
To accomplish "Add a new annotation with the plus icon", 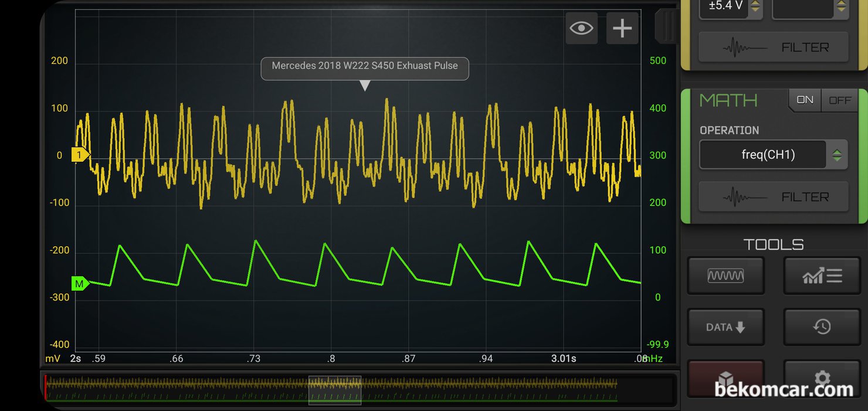I will 622,28.
